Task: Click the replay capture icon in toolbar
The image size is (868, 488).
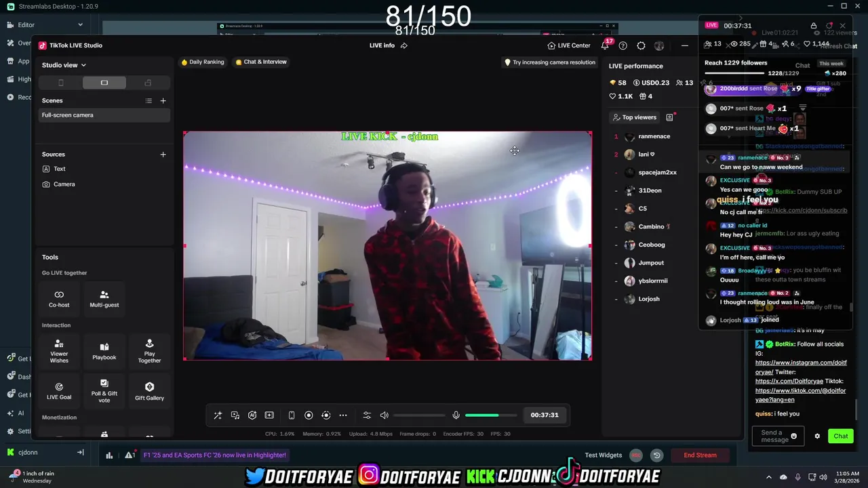Action: (x=325, y=415)
